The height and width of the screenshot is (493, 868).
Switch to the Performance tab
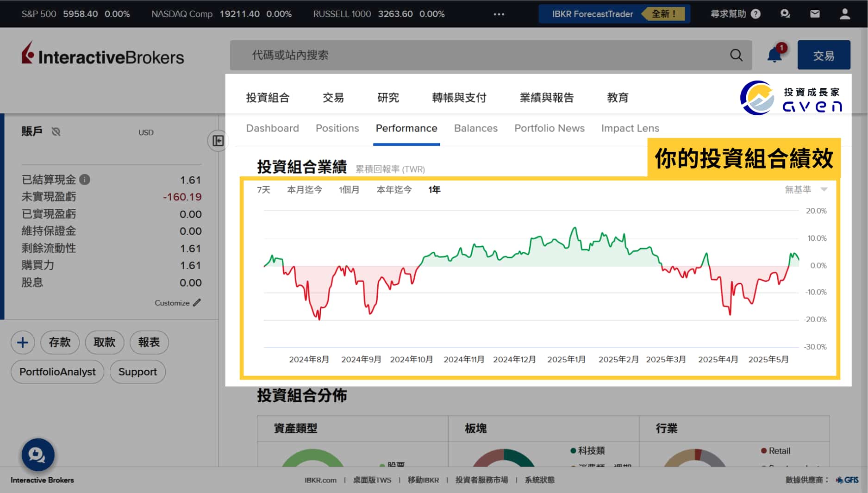(x=406, y=128)
